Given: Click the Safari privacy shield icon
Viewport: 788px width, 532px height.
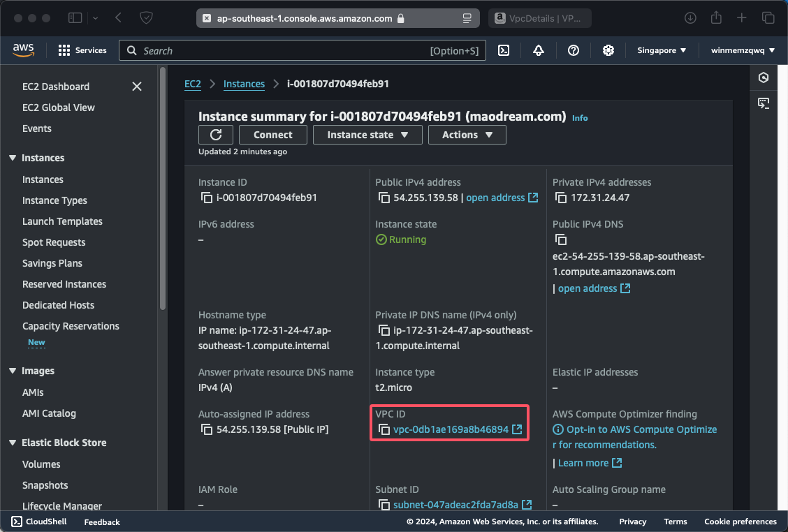Looking at the screenshot, I should tap(146, 18).
